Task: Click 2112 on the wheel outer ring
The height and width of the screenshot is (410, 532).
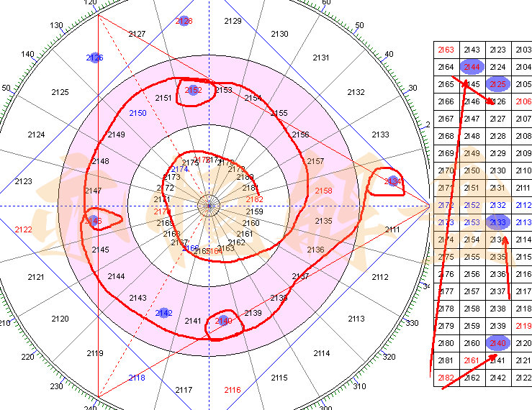Action: (380, 277)
